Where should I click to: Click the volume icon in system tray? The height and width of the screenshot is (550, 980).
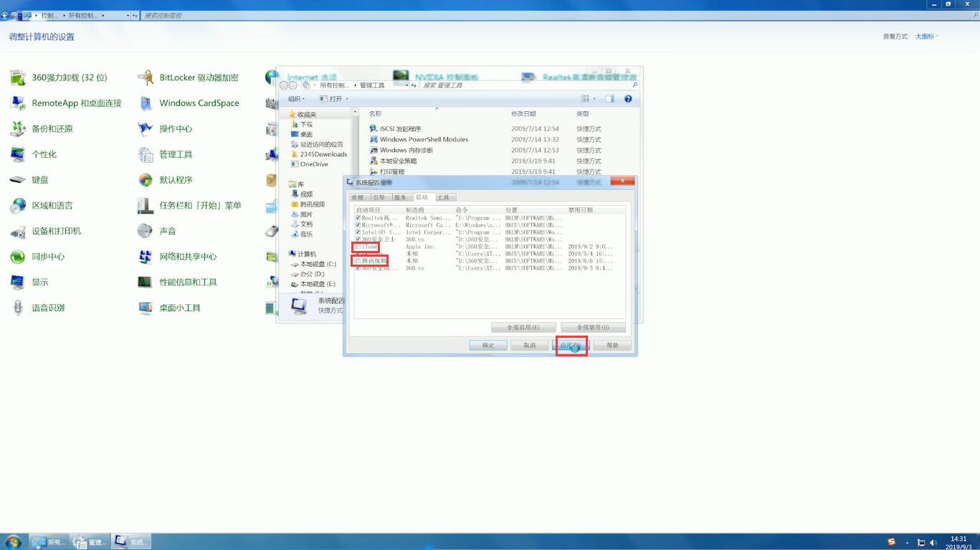pos(934,543)
